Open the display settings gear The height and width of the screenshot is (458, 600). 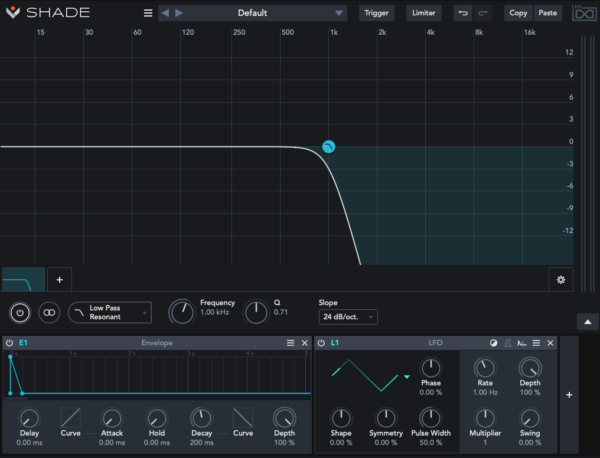[x=561, y=280]
